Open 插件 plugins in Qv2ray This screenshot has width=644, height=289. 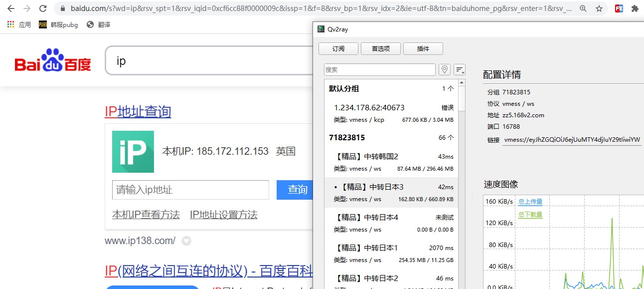[x=423, y=49]
